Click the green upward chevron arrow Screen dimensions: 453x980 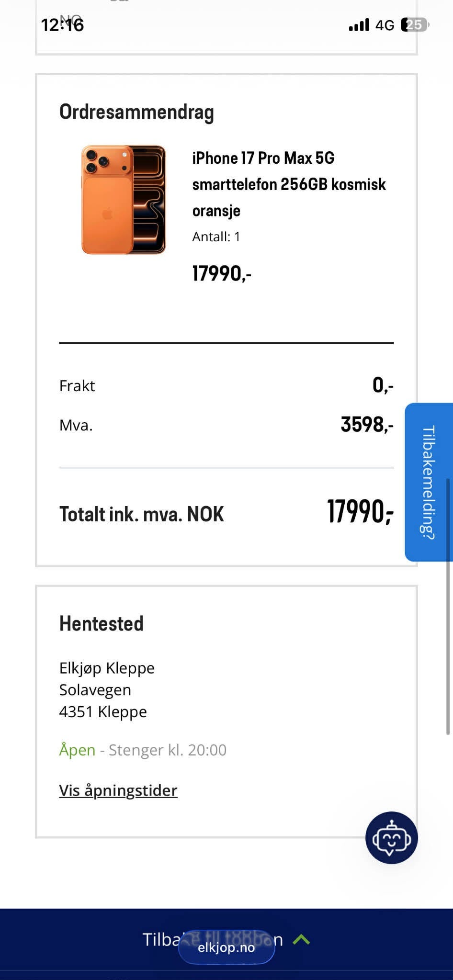click(301, 939)
